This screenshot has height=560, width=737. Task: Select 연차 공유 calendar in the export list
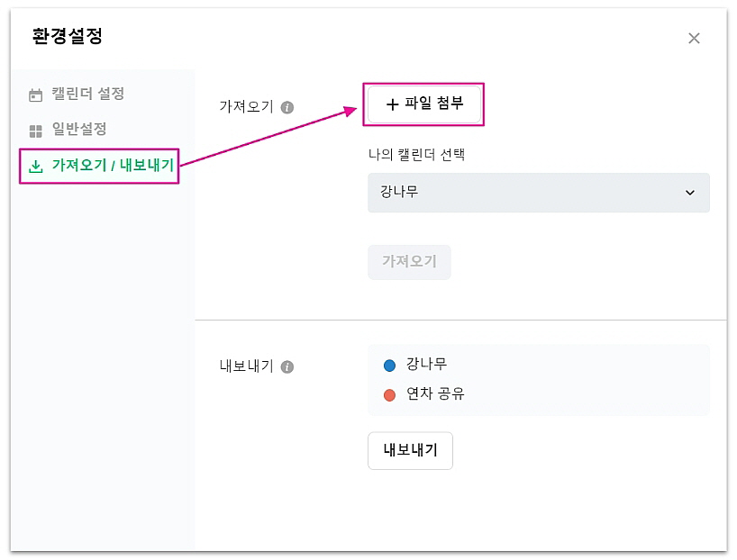(x=435, y=393)
